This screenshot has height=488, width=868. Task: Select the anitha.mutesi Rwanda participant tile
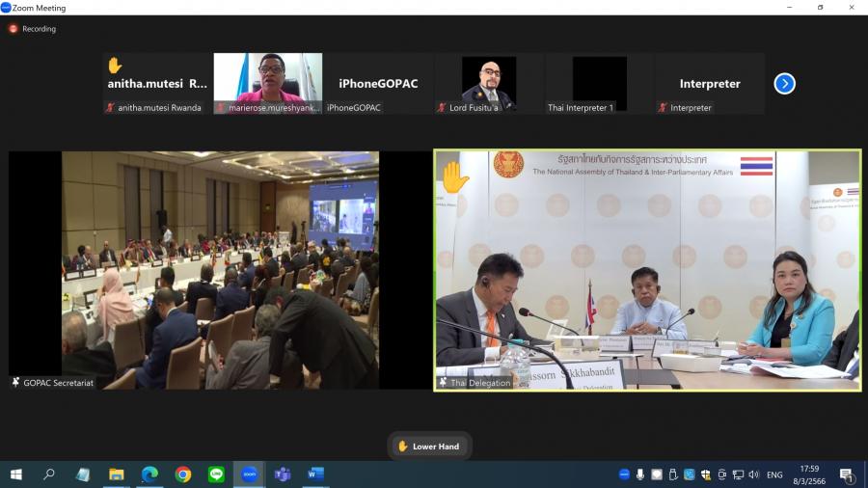(156, 84)
